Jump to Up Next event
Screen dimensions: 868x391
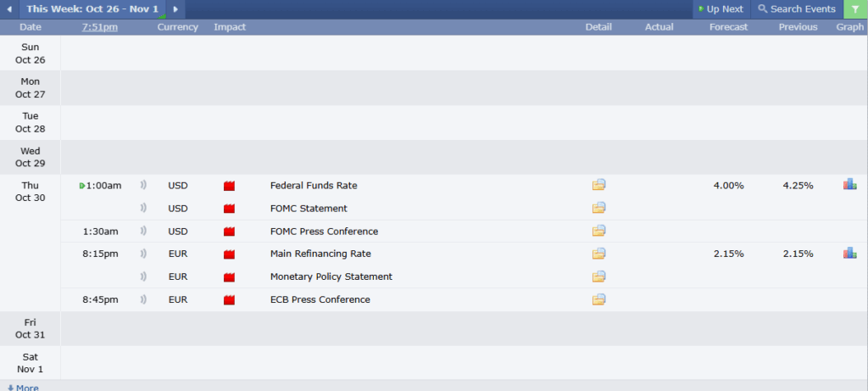click(x=721, y=9)
